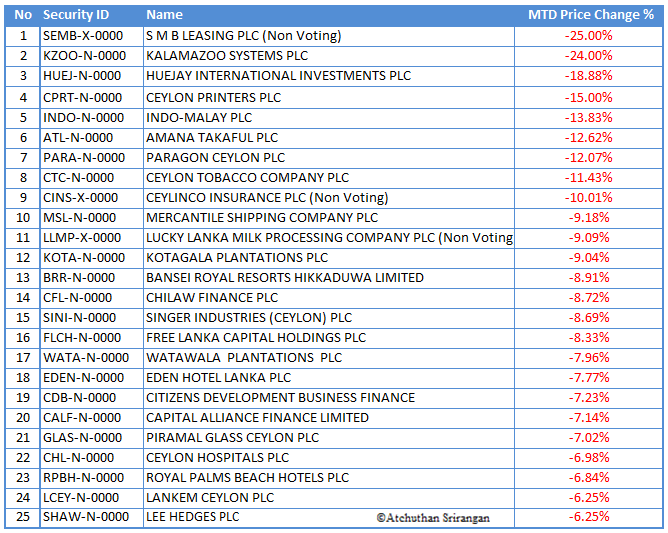The height and width of the screenshot is (533, 668).
Task: Select the PARA-N-0000 cell
Action: pos(84,158)
